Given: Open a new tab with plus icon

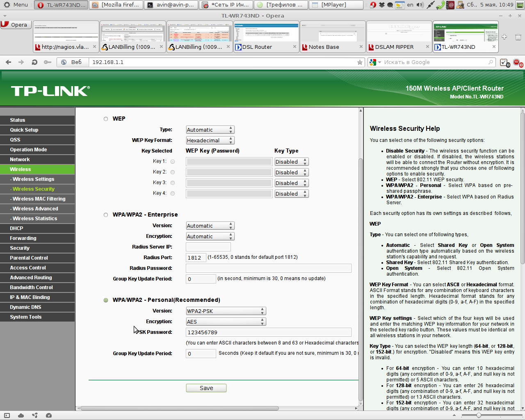Looking at the screenshot, I should [504, 37].
